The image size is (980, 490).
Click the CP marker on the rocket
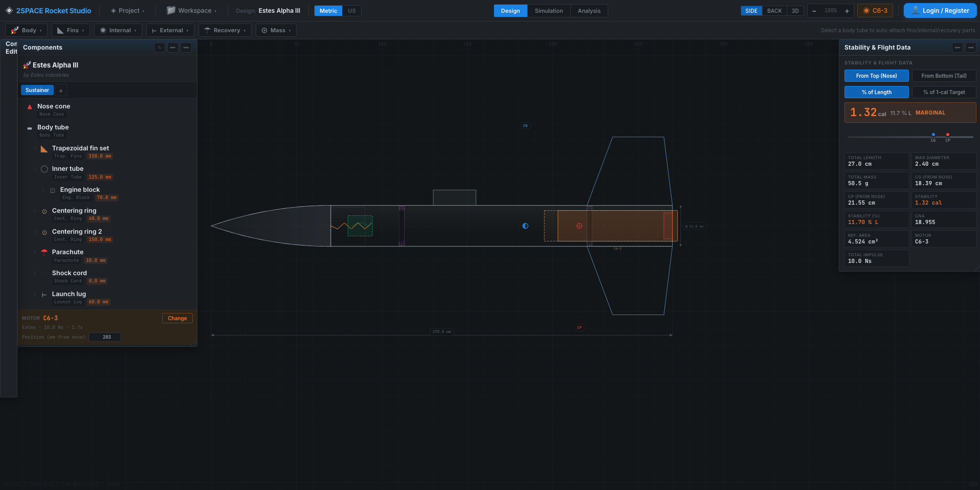pyautogui.click(x=579, y=226)
